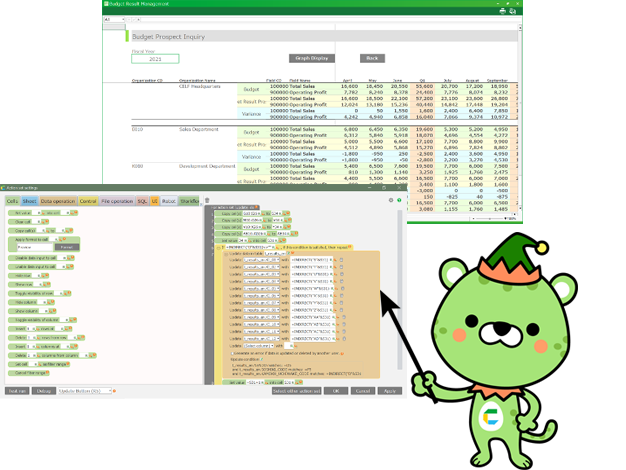This screenshot has height=470, width=626.
Task: Collapse the repeat condition block
Action: click(218, 248)
